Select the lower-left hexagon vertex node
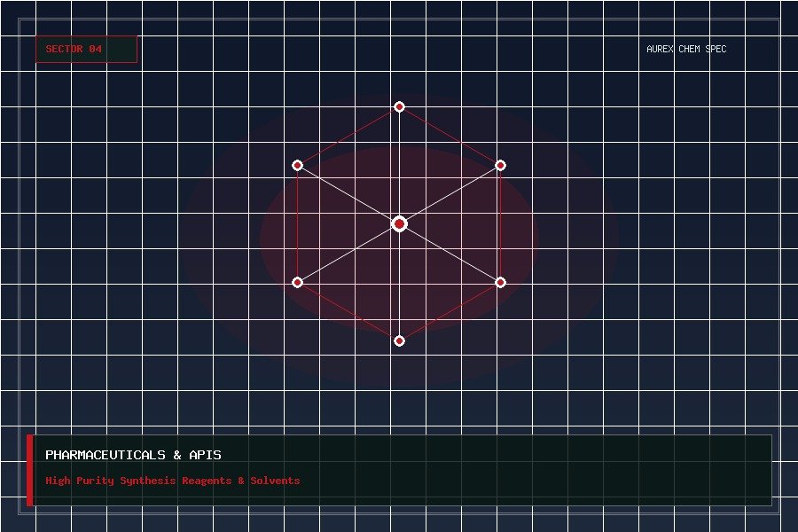This screenshot has height=532, width=798. click(x=298, y=282)
